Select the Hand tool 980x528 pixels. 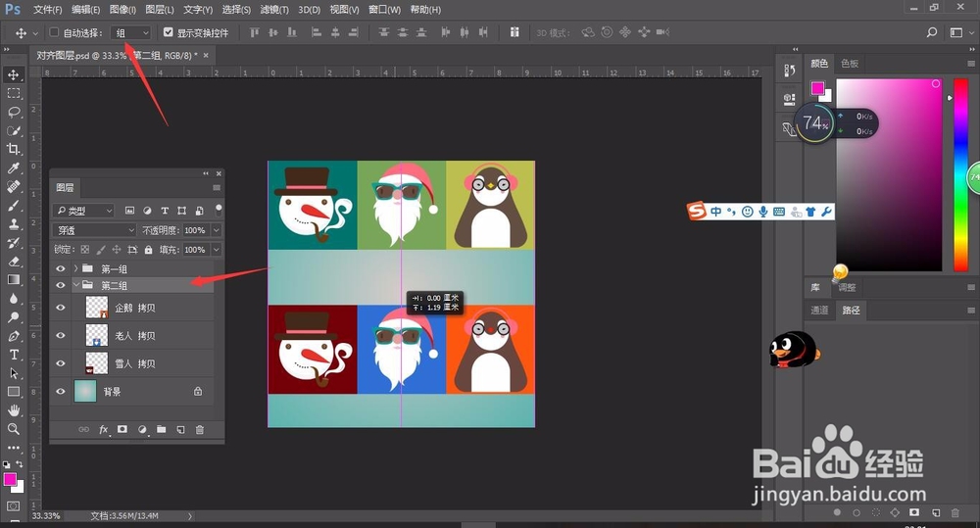click(13, 409)
